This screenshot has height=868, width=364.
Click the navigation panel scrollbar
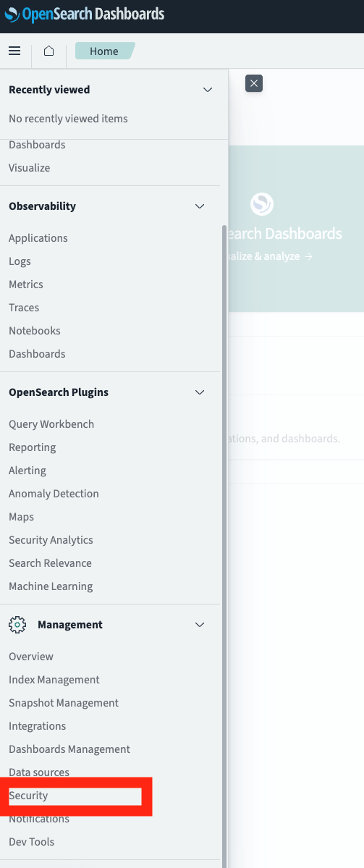(224, 547)
